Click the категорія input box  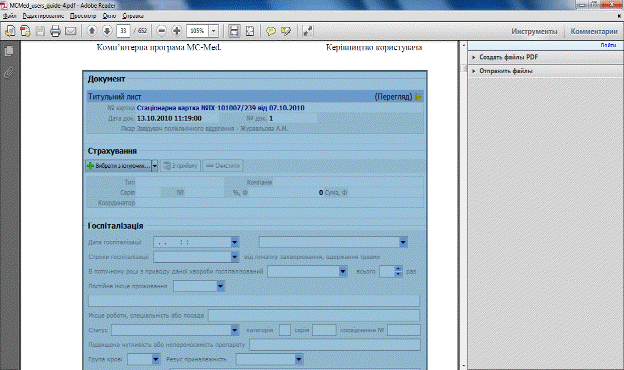click(x=285, y=330)
